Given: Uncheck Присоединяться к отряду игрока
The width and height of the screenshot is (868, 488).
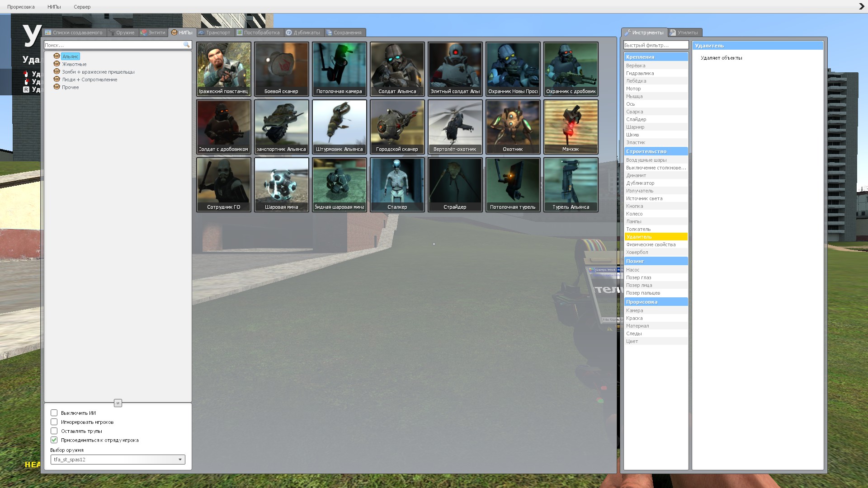Looking at the screenshot, I should (x=54, y=440).
